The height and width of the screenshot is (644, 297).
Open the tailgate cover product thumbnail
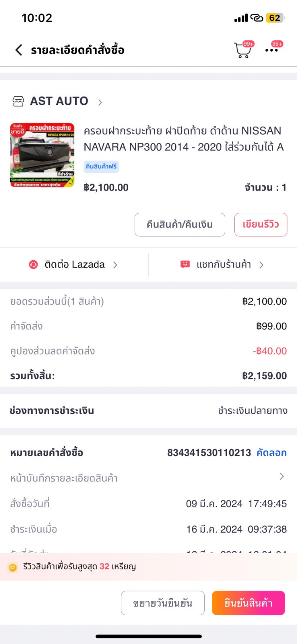[42, 155]
